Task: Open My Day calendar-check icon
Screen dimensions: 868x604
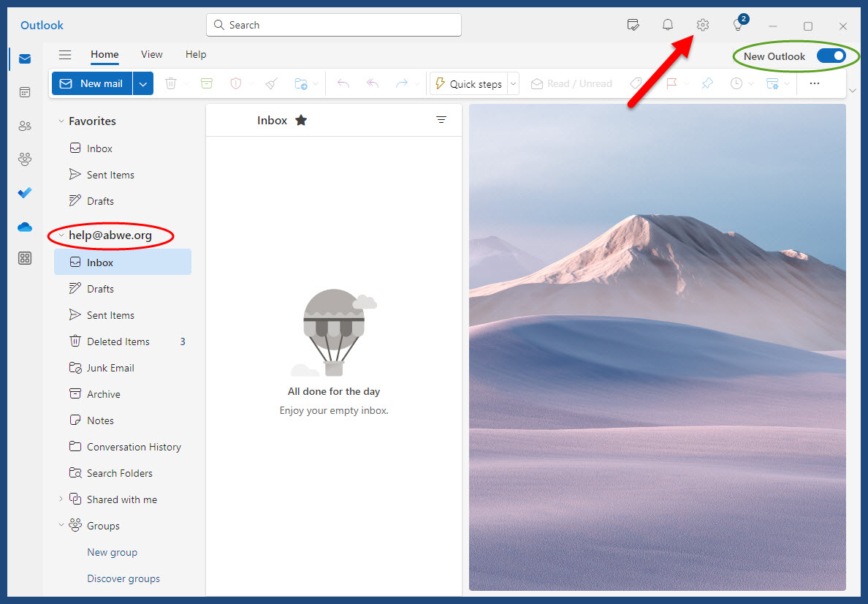Action: point(633,25)
